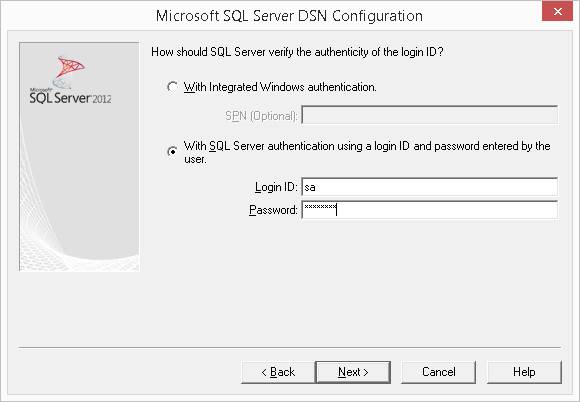The width and height of the screenshot is (580, 402).
Task: Select SQL Server authentication radio button
Action: pos(172,151)
